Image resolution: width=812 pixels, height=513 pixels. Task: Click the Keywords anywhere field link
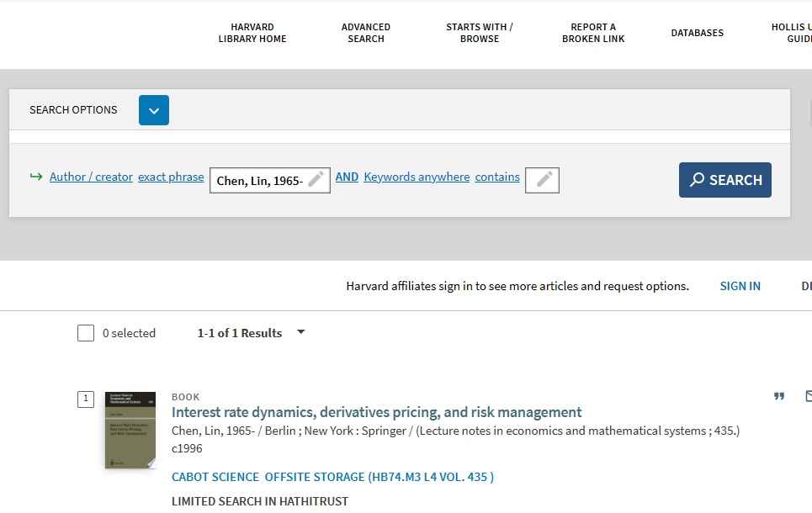(417, 177)
